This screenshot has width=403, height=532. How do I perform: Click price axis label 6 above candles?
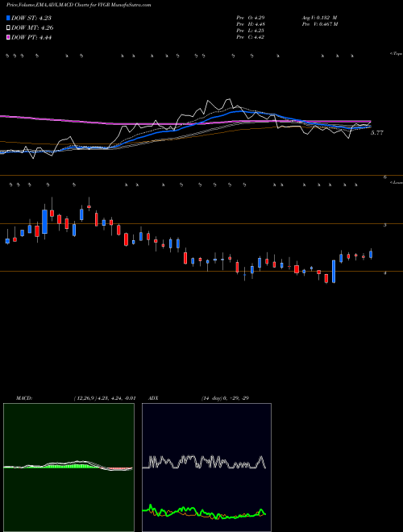[385, 177]
